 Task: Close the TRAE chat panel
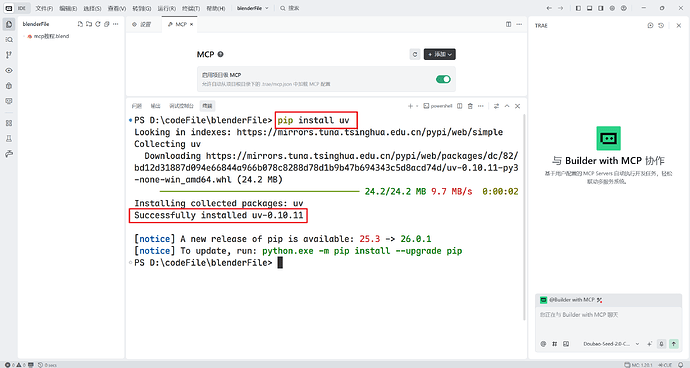[x=679, y=26]
